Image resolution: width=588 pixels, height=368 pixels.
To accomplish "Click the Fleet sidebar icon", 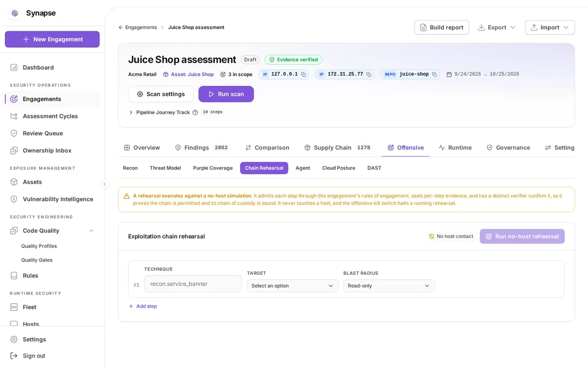I will pos(14,307).
